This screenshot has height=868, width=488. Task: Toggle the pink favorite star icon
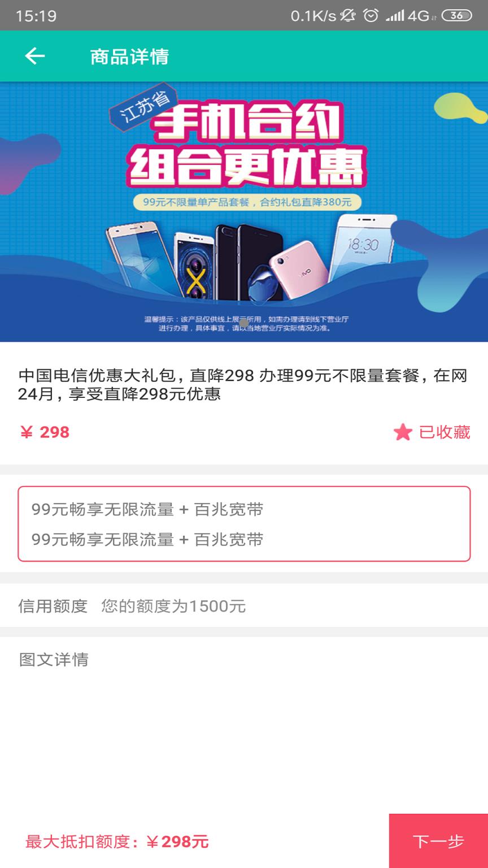coord(403,433)
